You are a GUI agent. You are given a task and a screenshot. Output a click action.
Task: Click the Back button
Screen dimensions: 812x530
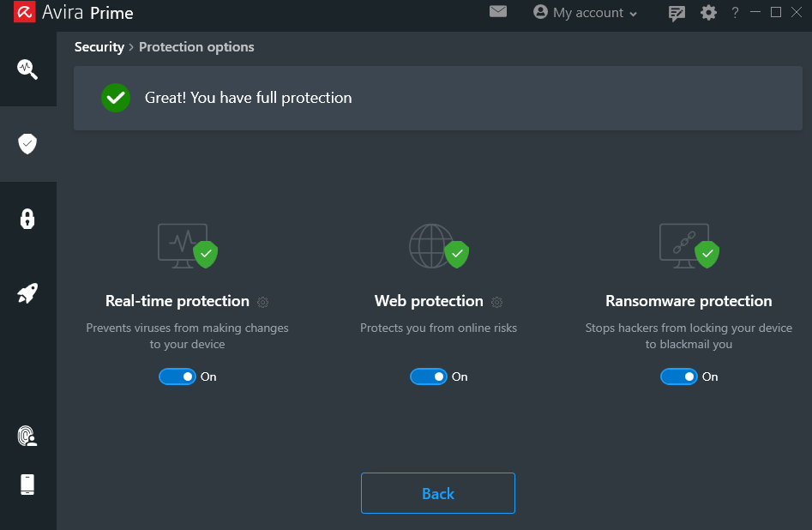coord(438,493)
